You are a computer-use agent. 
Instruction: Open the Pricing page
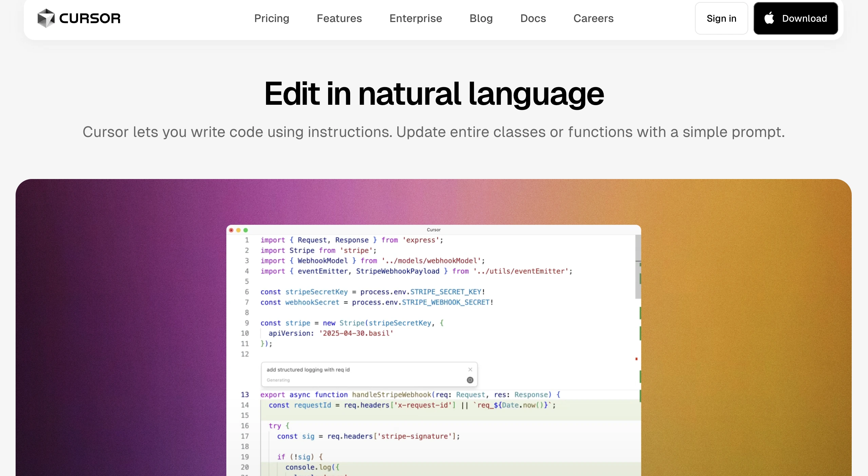click(272, 18)
